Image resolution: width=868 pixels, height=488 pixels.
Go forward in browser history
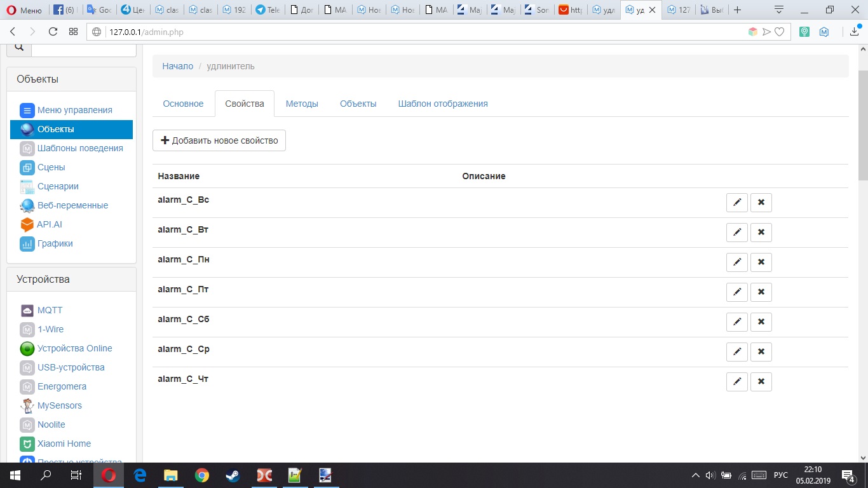(32, 32)
